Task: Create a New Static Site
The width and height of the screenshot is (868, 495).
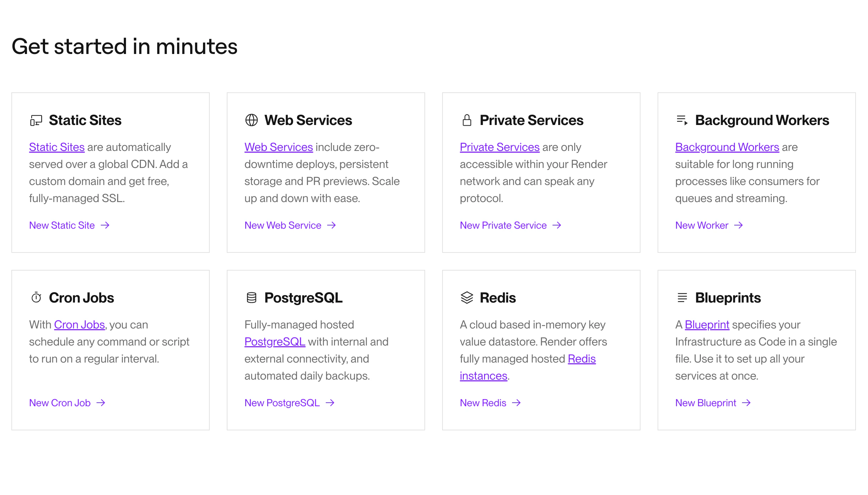Action: coord(70,225)
